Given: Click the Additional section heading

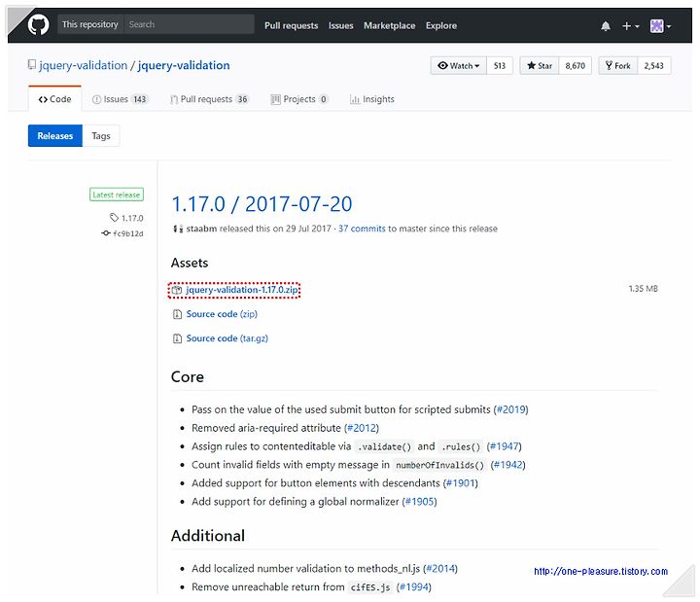Looking at the screenshot, I should tap(208, 536).
